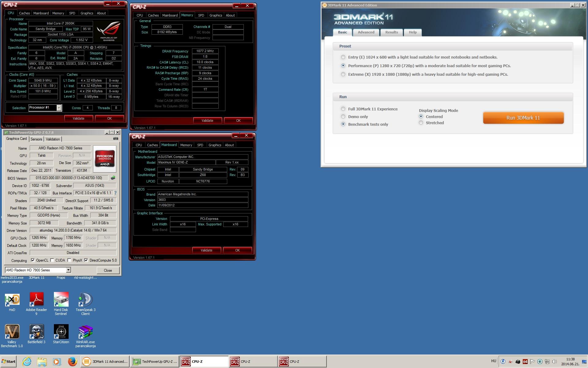Toggle the PhysX checkbox in GPU-Z
This screenshot has width=588, height=368.
[x=70, y=260]
